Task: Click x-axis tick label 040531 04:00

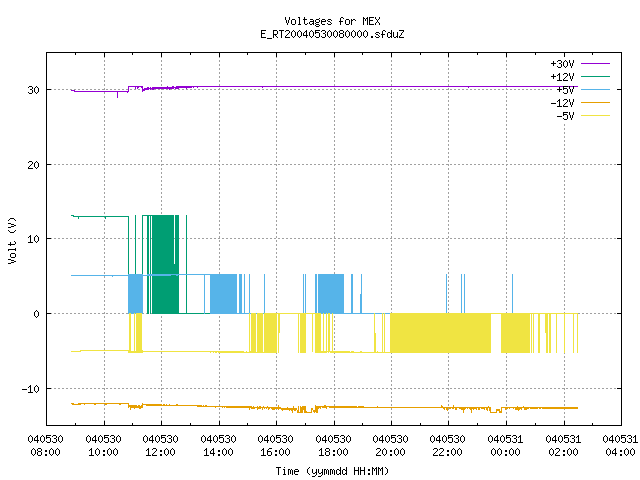Action: pyautogui.click(x=620, y=446)
